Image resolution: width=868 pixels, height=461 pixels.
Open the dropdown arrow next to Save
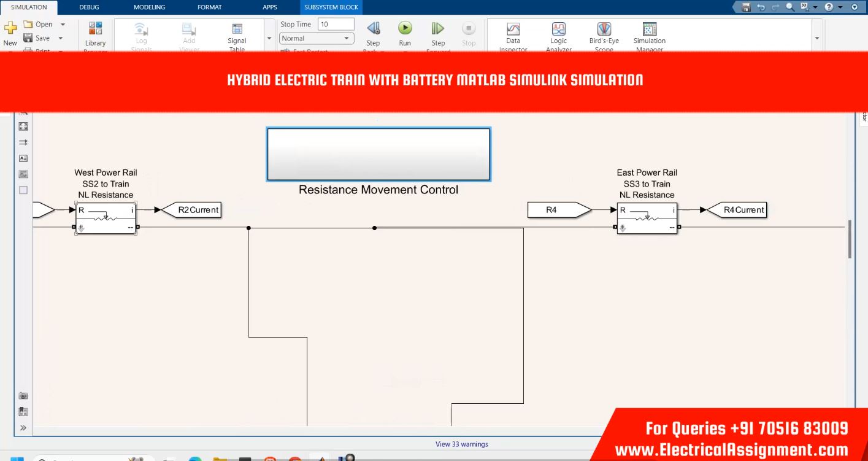(x=61, y=38)
